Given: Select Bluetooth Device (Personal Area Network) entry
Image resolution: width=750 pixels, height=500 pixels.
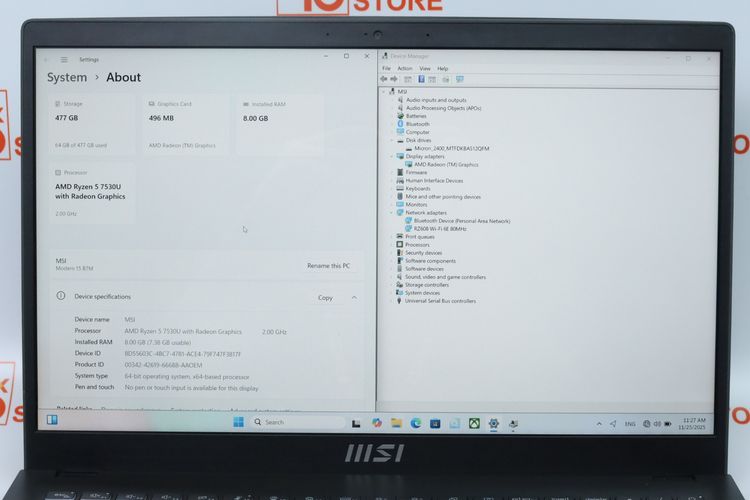Looking at the screenshot, I should pos(462,221).
